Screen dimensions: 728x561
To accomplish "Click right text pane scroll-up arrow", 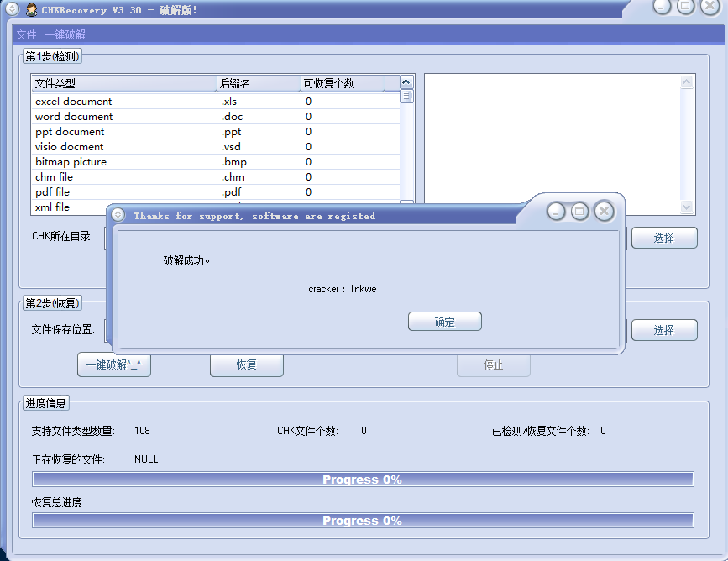I will click(687, 82).
